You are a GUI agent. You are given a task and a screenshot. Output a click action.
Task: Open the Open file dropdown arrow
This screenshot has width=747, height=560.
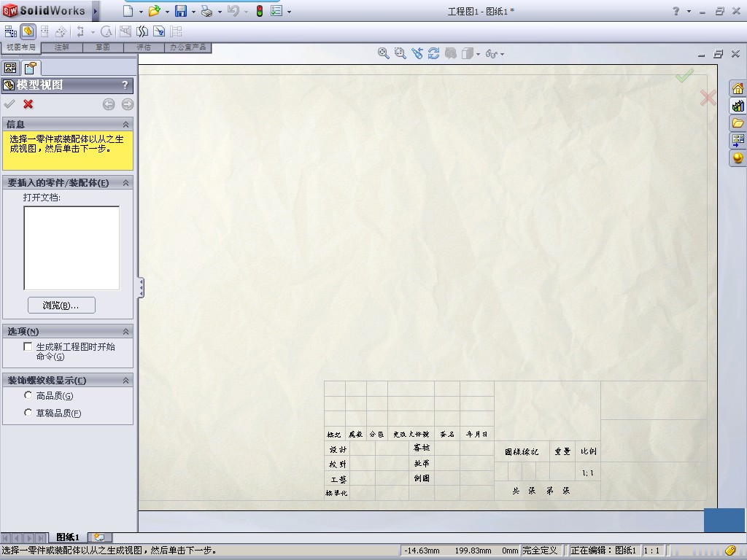[167, 12]
